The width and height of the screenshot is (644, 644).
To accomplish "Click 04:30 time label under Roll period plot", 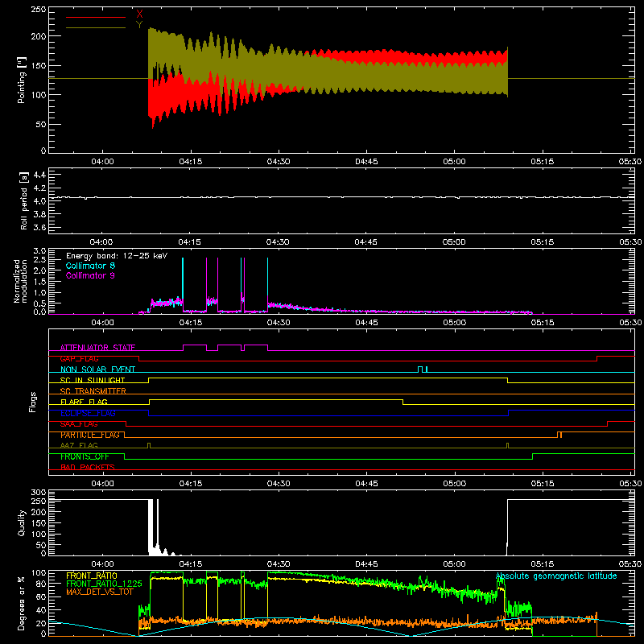I will pyautogui.click(x=278, y=242).
